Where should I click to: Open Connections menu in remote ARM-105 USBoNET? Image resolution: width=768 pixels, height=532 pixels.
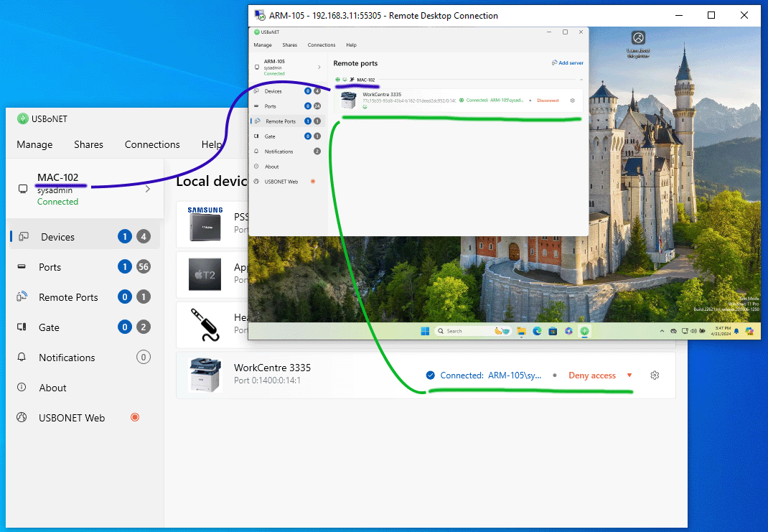(x=322, y=45)
